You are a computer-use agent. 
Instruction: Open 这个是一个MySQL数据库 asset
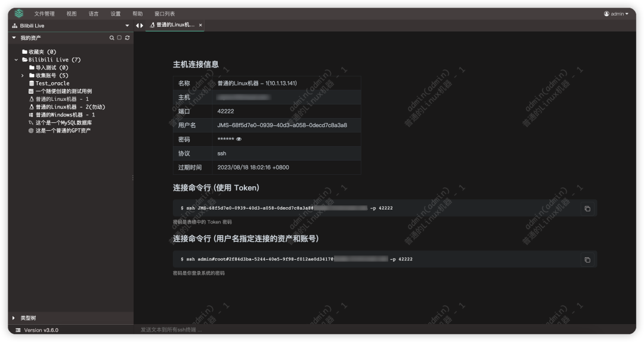coord(64,122)
